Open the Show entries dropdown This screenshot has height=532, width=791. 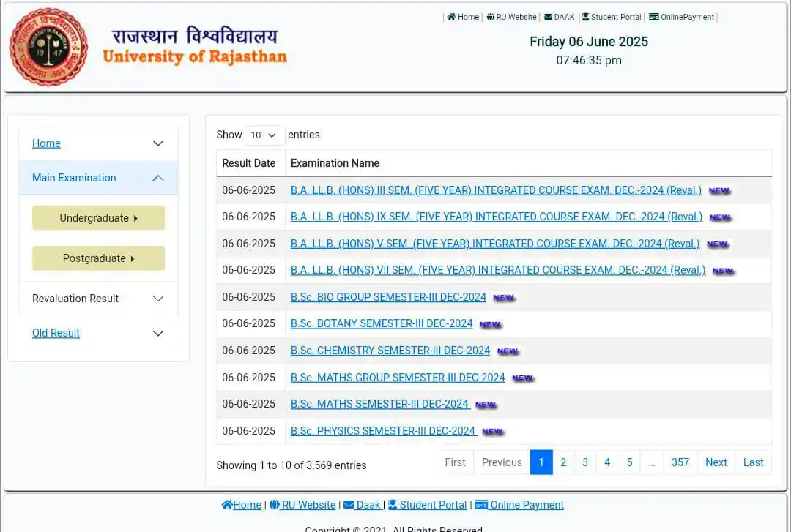pyautogui.click(x=264, y=135)
